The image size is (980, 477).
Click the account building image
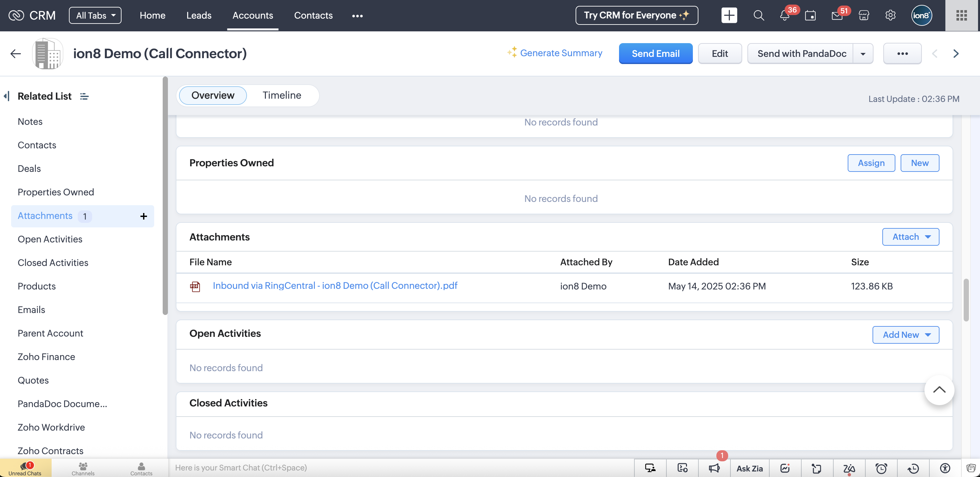(x=48, y=53)
